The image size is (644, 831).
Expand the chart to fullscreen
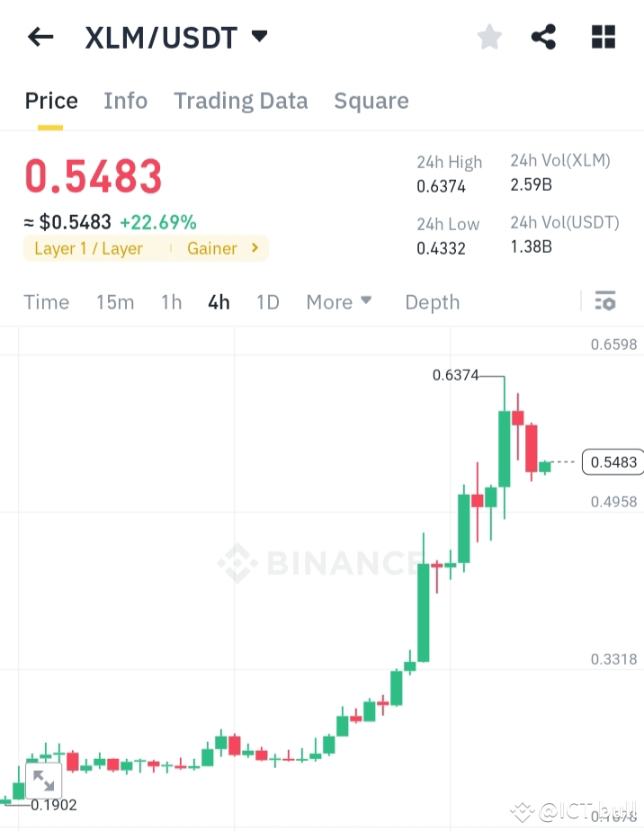(x=43, y=779)
